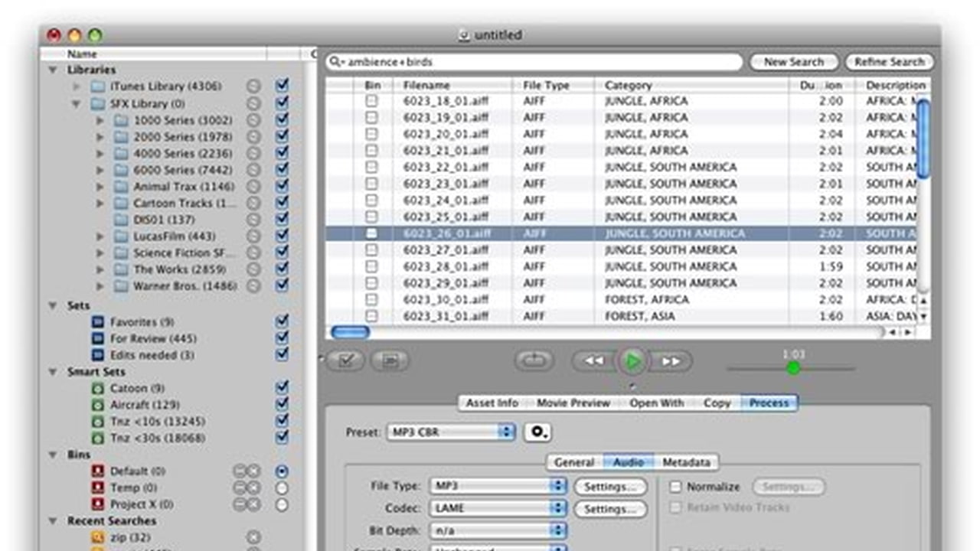Viewport: 980px width, 551px height.
Task: Click the fast-forward playback button
Action: [x=671, y=361]
